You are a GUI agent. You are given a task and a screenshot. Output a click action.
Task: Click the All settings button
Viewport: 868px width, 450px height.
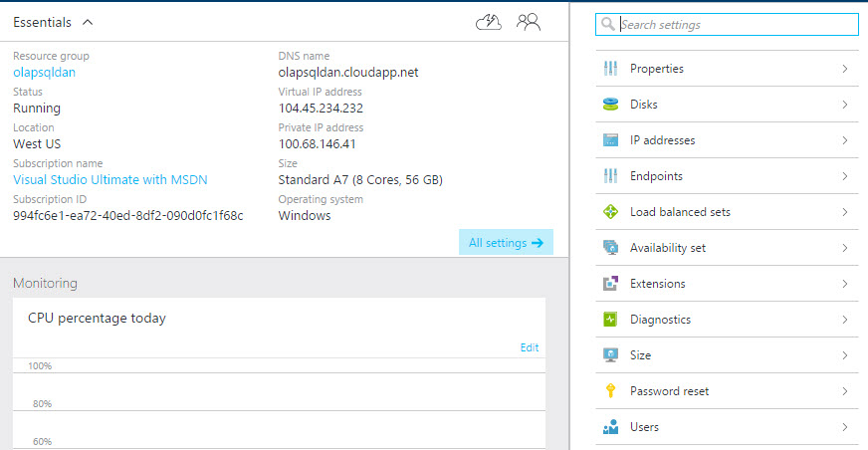tap(506, 242)
